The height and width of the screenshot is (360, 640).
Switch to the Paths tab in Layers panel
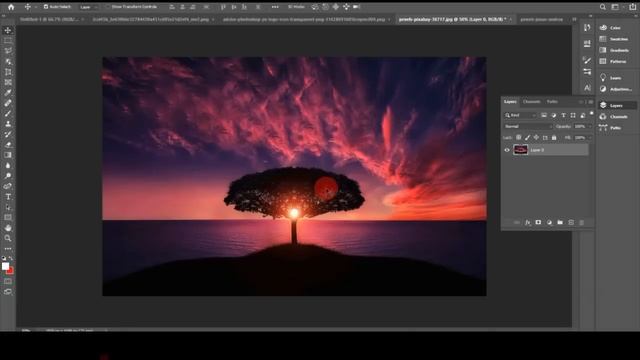click(x=552, y=102)
